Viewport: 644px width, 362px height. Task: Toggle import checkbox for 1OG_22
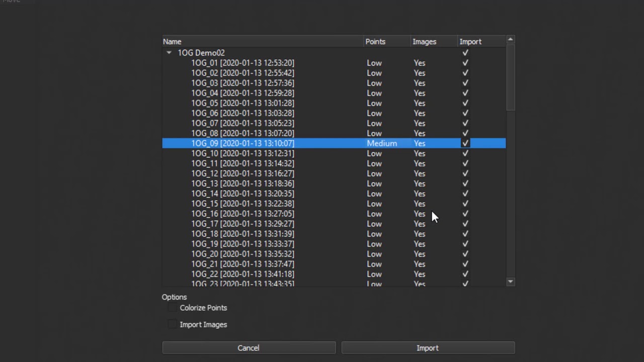click(x=465, y=274)
